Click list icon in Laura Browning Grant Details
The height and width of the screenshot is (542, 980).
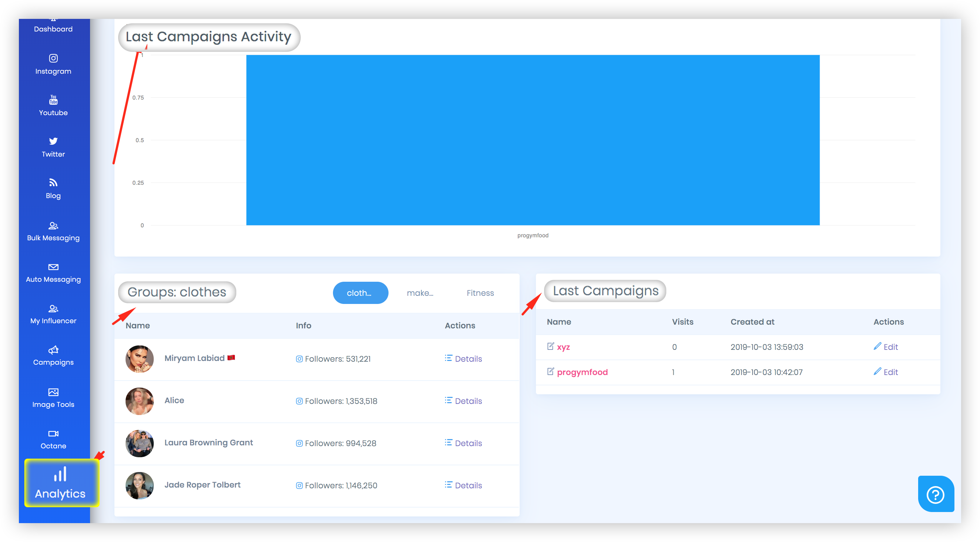[x=448, y=442]
